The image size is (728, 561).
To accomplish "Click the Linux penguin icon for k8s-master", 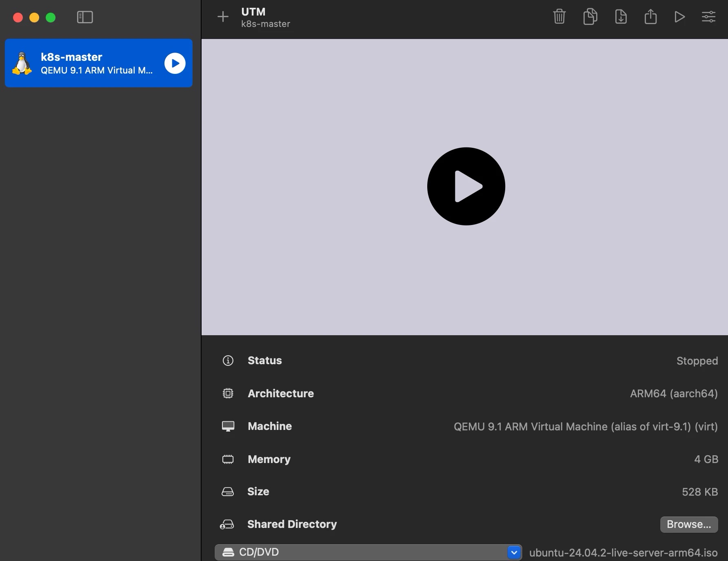I will [22, 63].
